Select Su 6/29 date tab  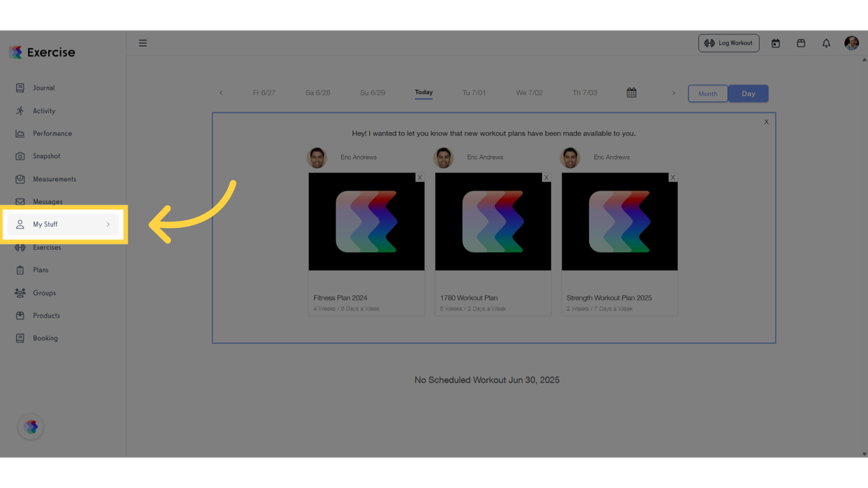372,93
